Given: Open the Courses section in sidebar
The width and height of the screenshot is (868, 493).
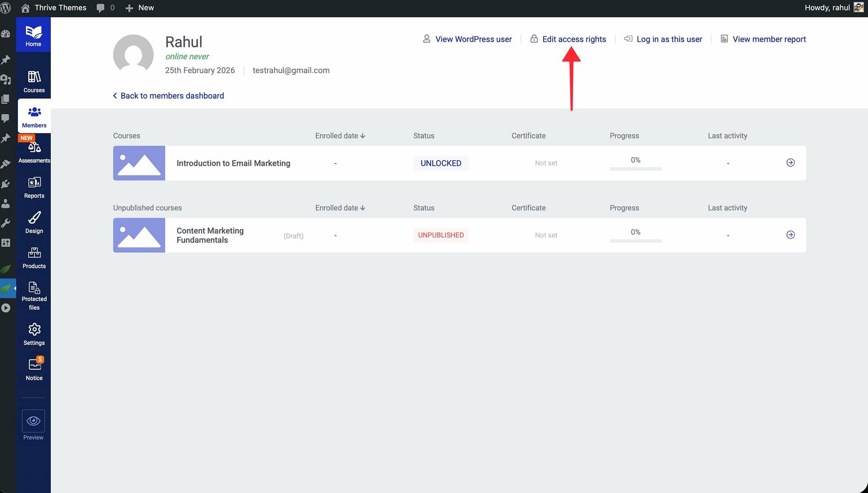Looking at the screenshot, I should [x=34, y=82].
